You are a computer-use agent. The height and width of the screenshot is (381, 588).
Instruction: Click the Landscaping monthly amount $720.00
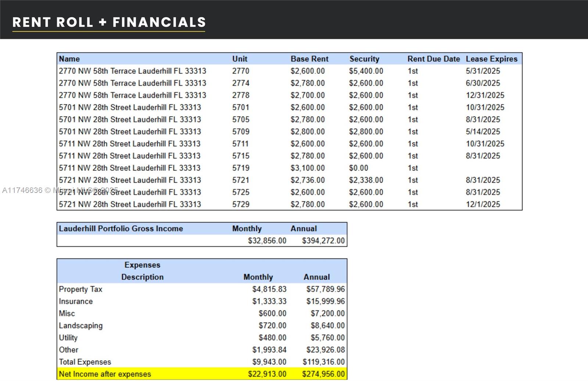tap(272, 326)
